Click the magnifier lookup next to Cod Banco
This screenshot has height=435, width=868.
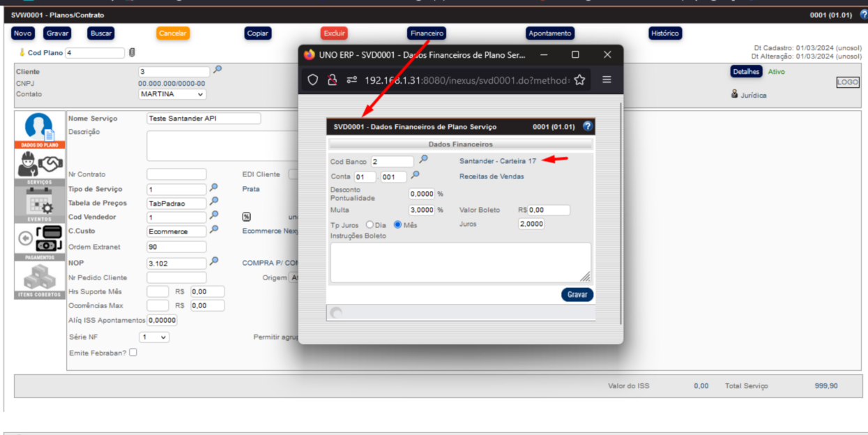[x=423, y=160]
